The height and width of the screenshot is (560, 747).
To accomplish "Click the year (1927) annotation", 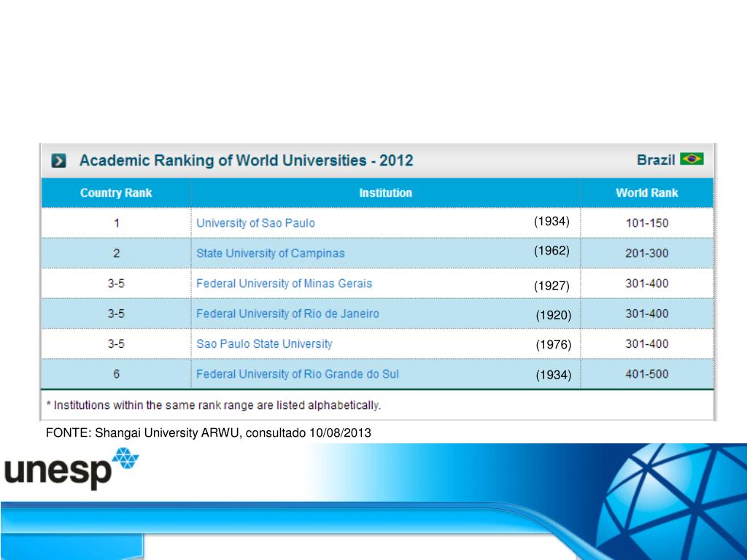I will [551, 286].
